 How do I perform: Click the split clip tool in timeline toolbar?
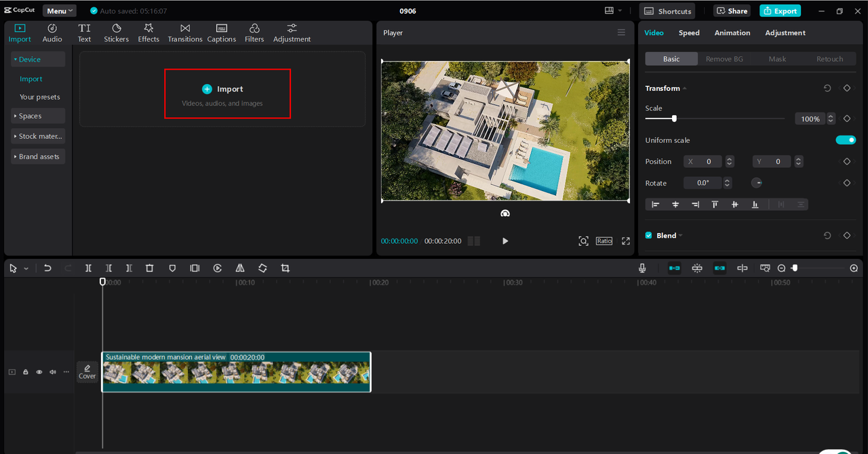click(x=88, y=268)
